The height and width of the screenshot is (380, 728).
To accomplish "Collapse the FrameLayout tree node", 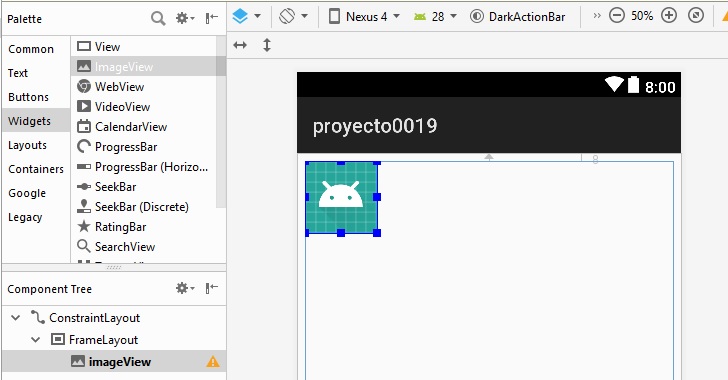I will point(35,340).
